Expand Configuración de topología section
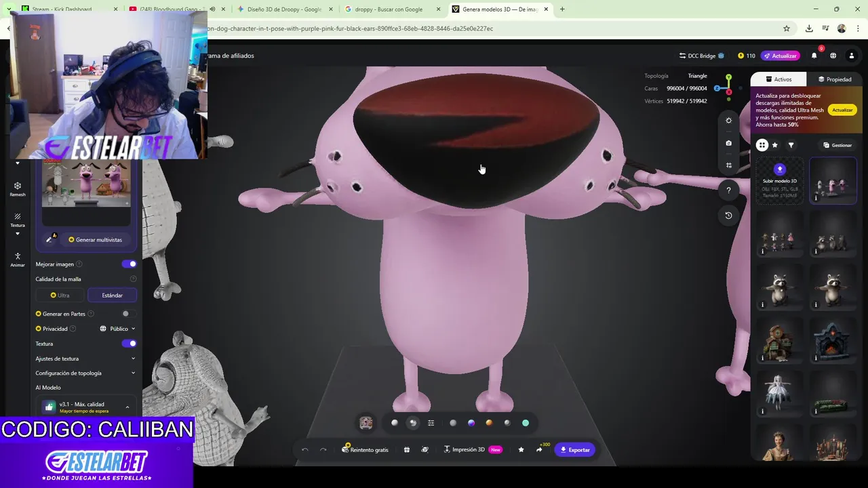 click(x=85, y=373)
